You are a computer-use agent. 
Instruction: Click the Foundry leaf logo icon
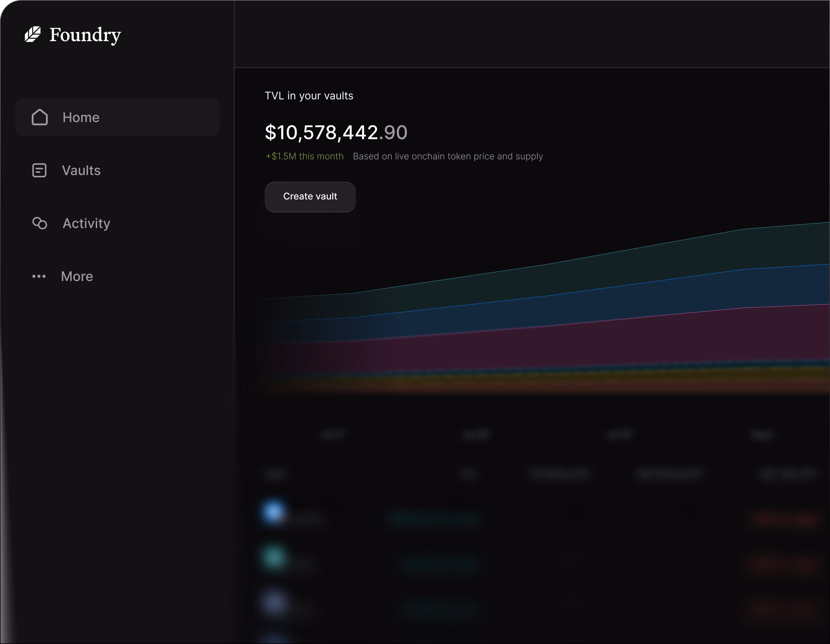pyautogui.click(x=33, y=34)
